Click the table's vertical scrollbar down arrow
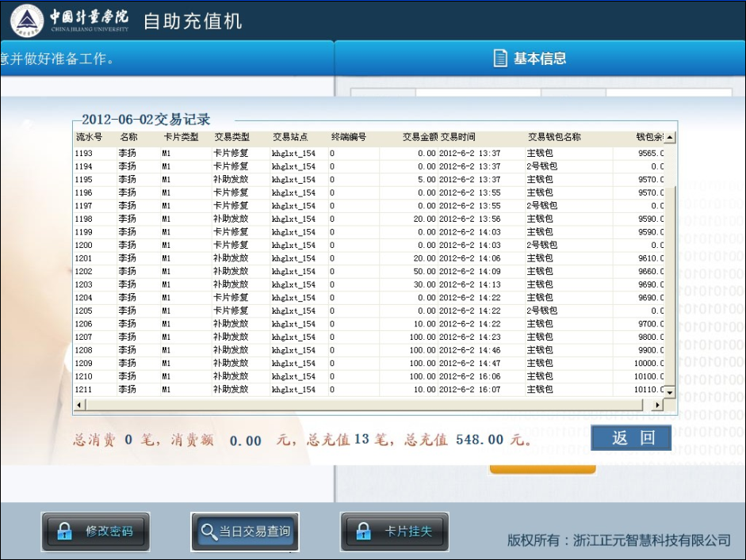 669,392
